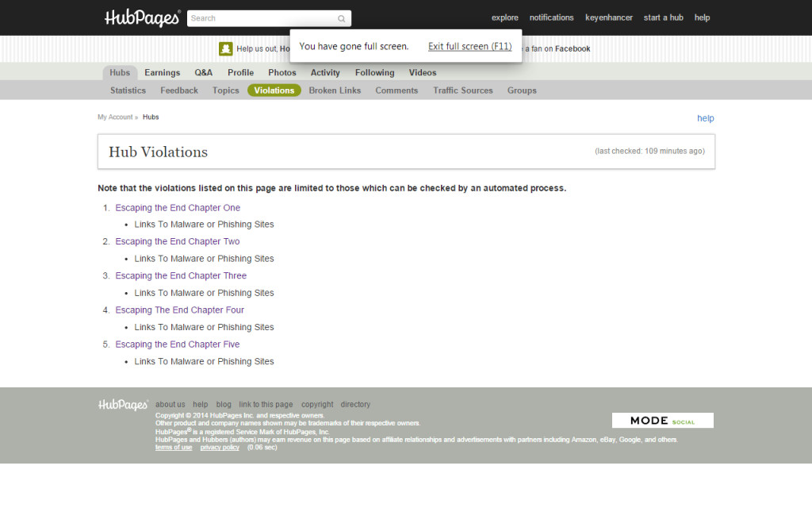The width and height of the screenshot is (812, 508).
Task: Click the Facebook link in the banner
Action: click(x=573, y=48)
